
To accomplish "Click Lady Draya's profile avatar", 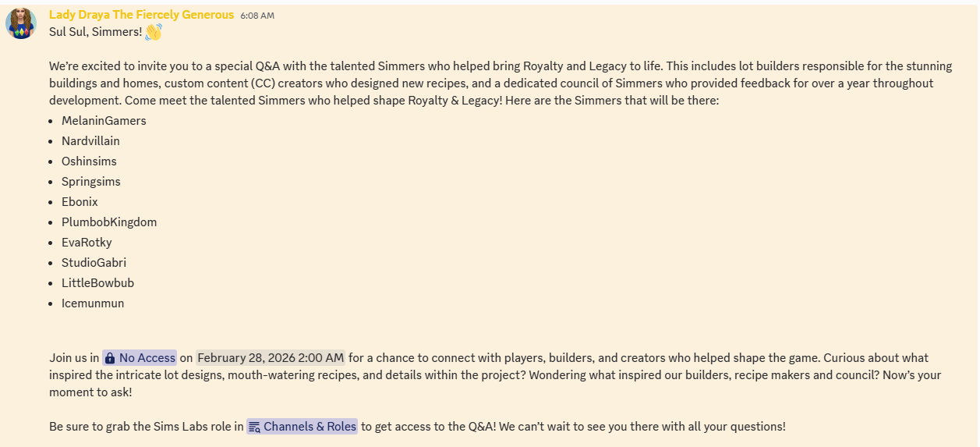I will click(x=21, y=23).
